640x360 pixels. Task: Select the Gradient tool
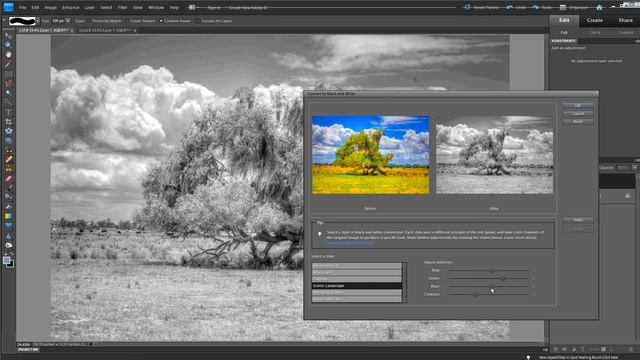coord(8,216)
